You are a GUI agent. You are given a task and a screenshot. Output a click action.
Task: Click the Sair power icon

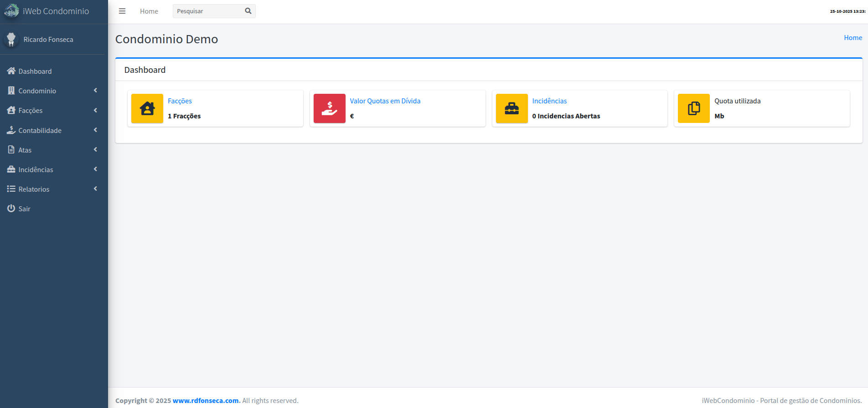(x=11, y=209)
